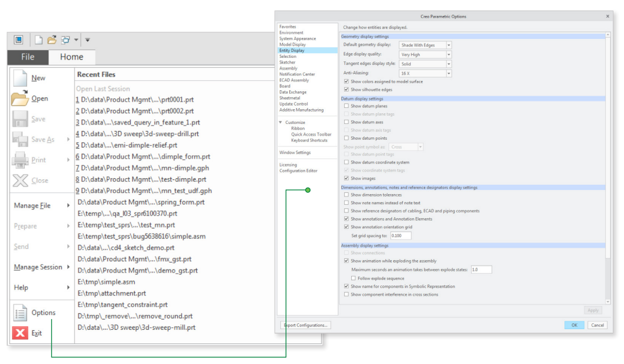Toggle Show silhouette edges checkbox
The image size is (624, 364).
[346, 90]
